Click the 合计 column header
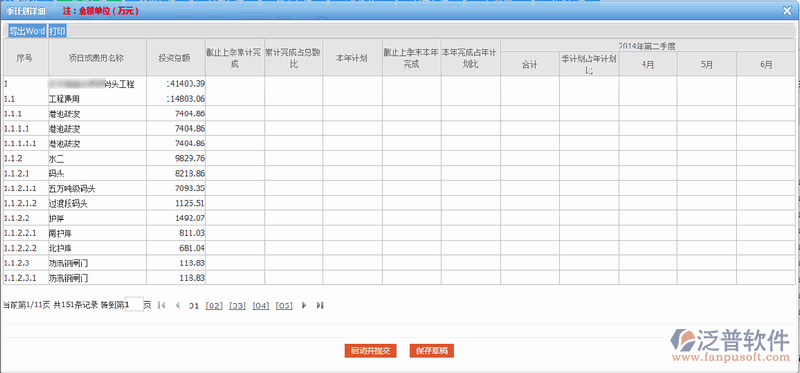The image size is (800, 373). [x=530, y=64]
